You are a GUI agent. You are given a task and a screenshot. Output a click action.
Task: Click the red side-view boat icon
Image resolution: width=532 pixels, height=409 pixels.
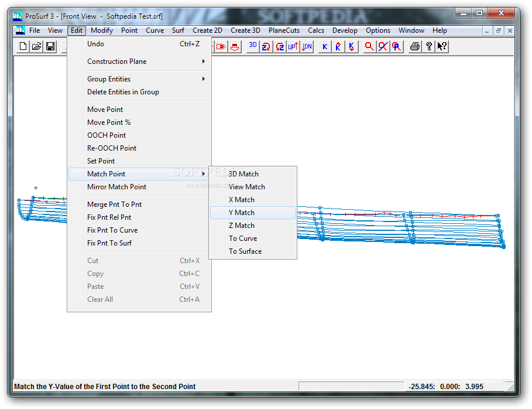(221, 46)
